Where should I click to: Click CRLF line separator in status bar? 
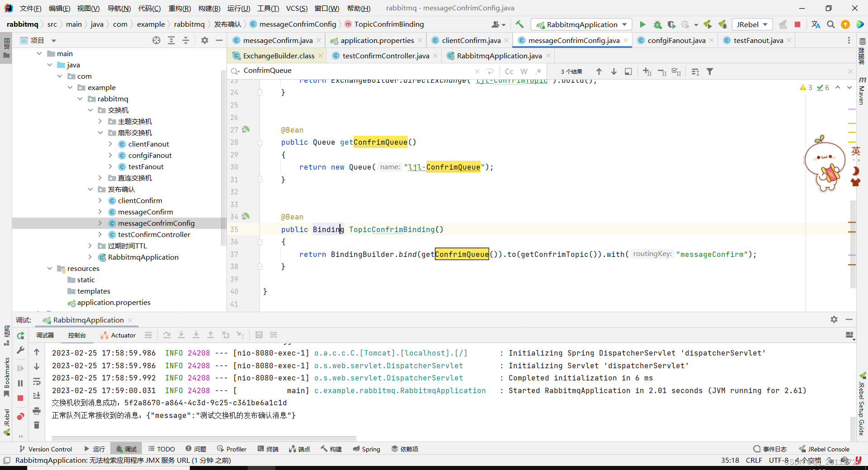tap(754, 461)
